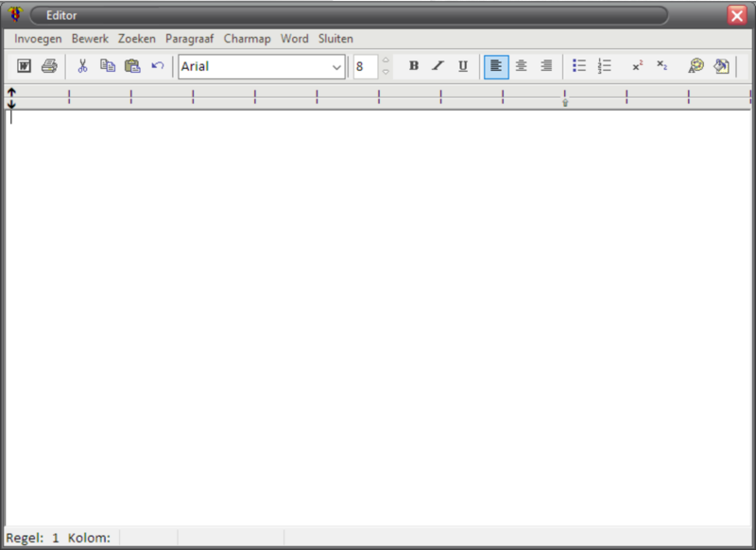Toggle italic formatting
The height and width of the screenshot is (550, 756).
pyautogui.click(x=438, y=66)
